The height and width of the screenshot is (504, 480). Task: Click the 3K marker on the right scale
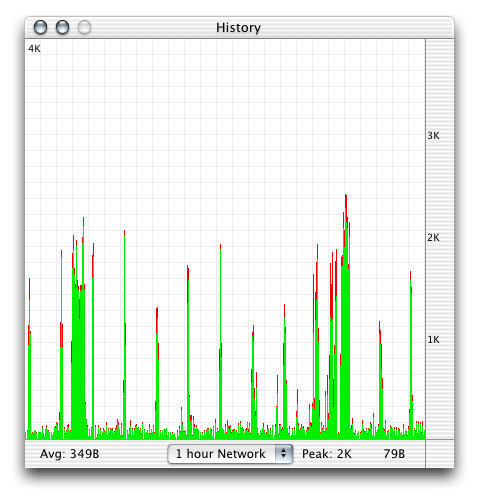[x=433, y=136]
